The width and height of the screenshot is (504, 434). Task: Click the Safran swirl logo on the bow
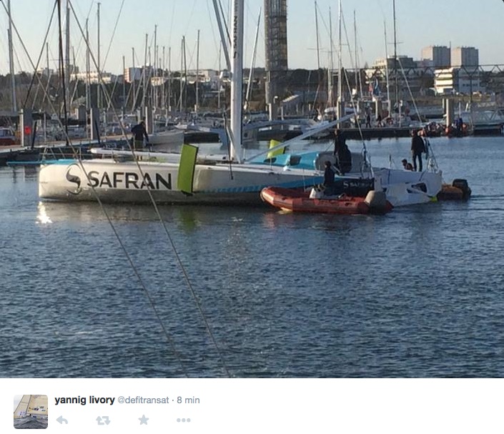(74, 179)
